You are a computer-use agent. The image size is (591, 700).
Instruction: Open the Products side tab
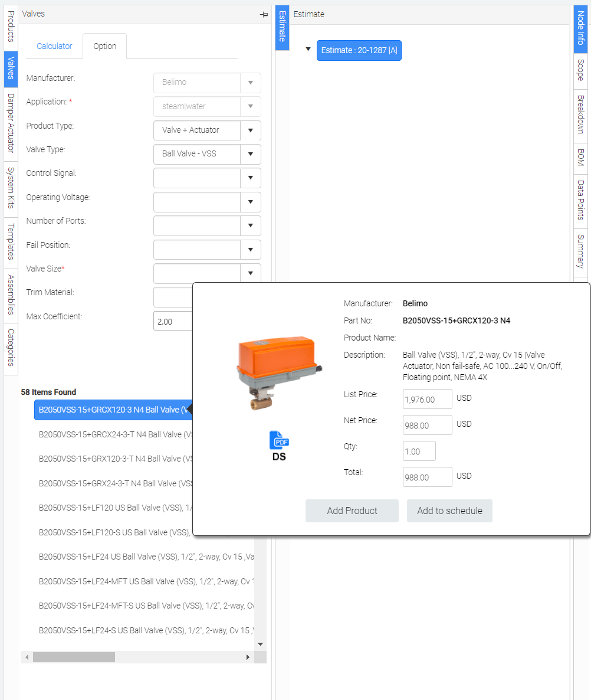(x=11, y=27)
